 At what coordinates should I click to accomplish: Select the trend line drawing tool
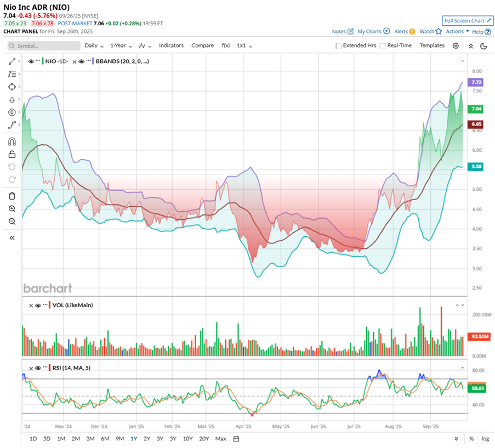point(12,61)
